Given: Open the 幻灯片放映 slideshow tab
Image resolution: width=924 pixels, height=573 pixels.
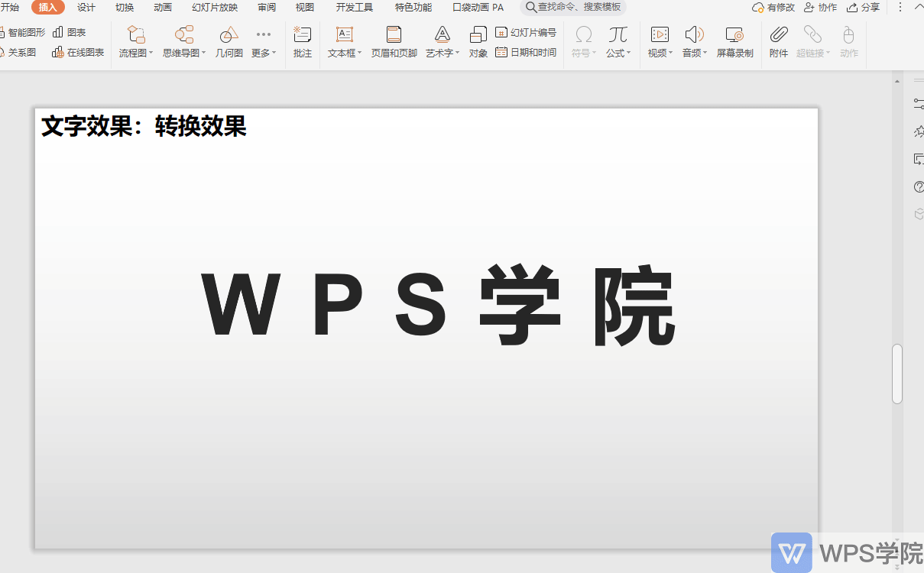Looking at the screenshot, I should point(215,8).
